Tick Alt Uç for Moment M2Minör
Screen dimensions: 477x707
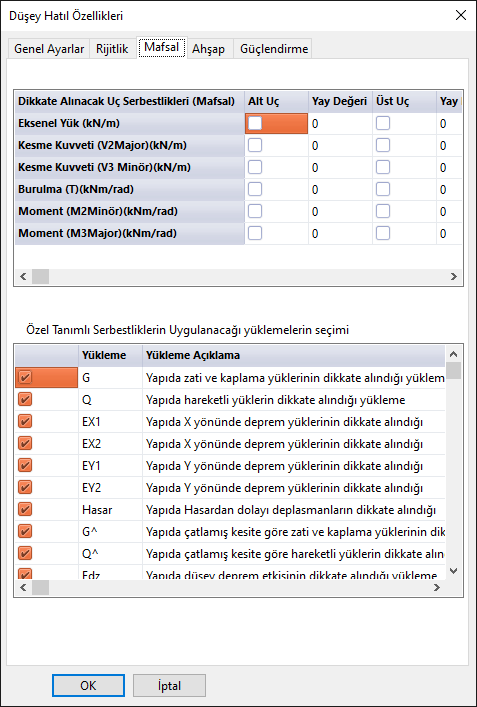(255, 211)
